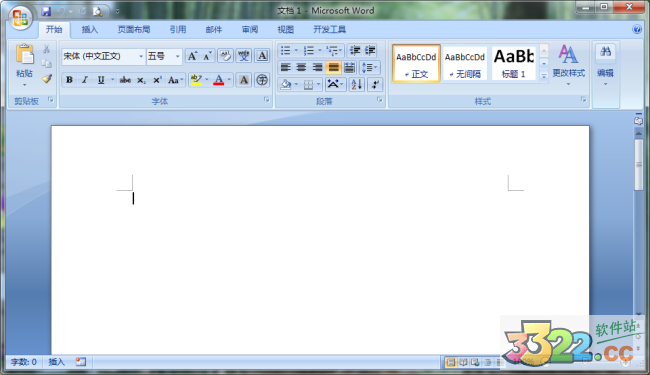The image size is (650, 375).
Task: Open the 页面布局 ribbon tab
Action: tap(133, 29)
